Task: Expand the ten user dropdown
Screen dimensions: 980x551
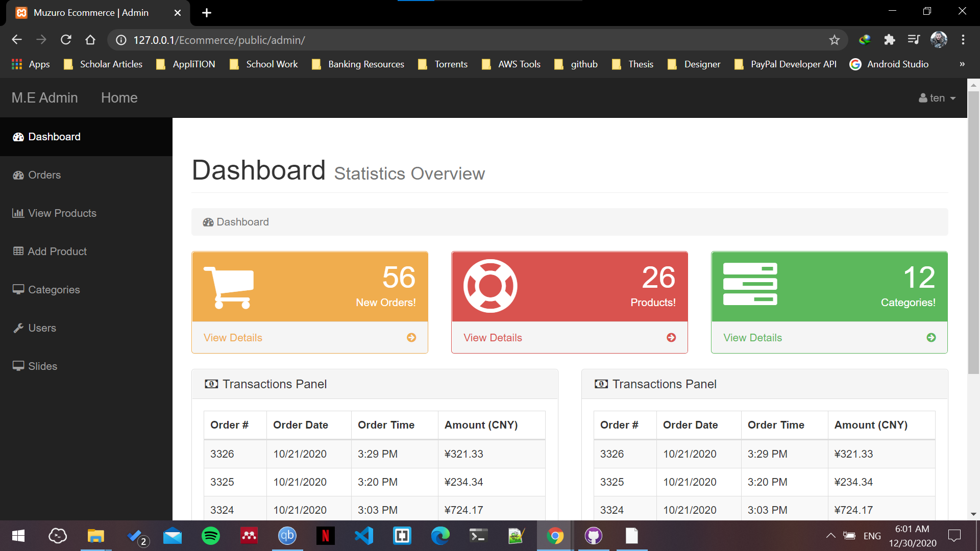Action: [937, 98]
